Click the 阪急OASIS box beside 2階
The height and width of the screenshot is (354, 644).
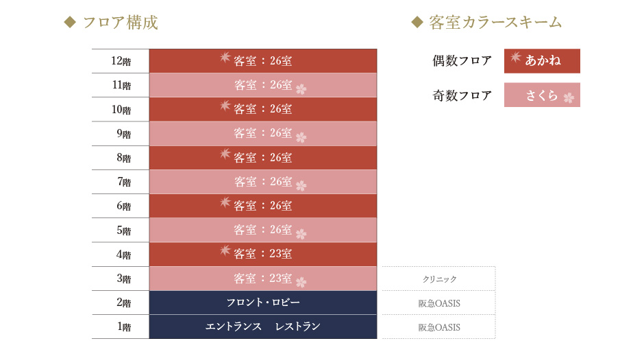pos(438,303)
